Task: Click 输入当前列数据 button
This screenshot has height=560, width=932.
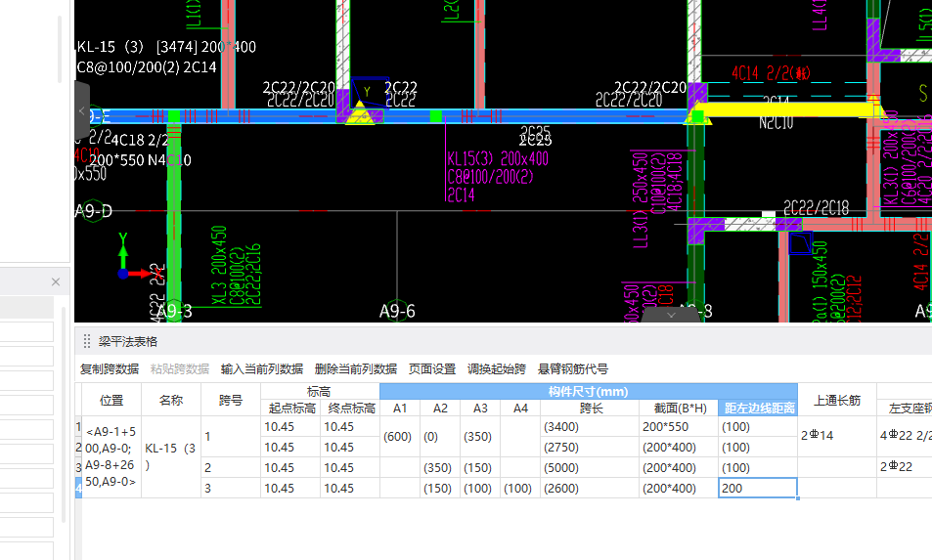Action: 261,368
